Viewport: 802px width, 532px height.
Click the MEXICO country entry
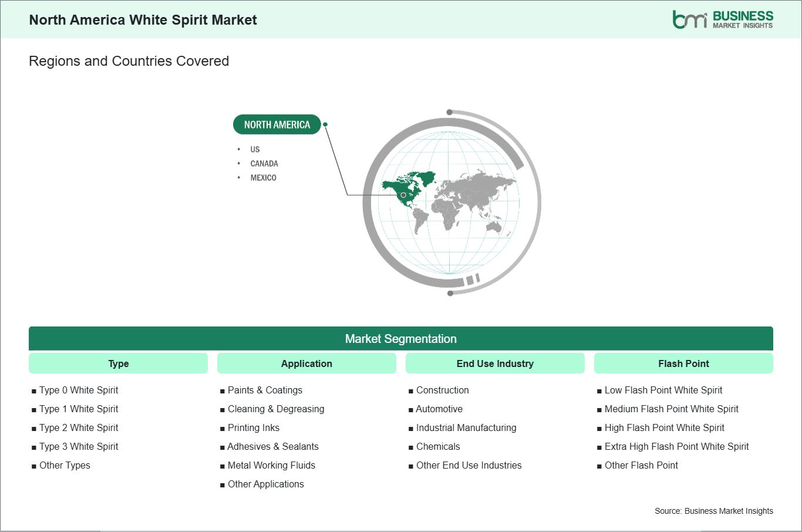[263, 177]
